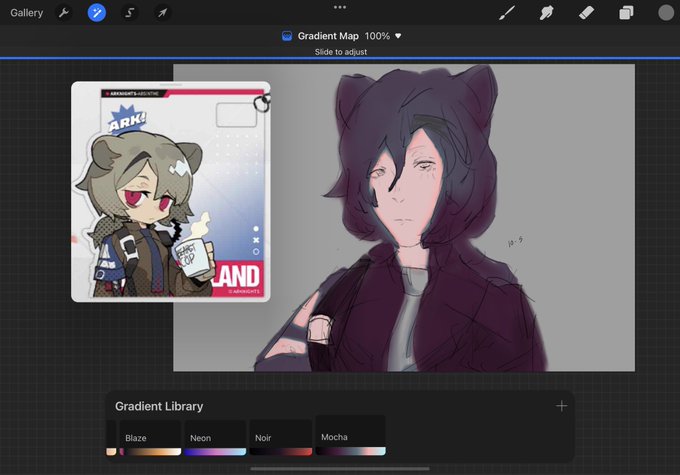Open the three-dot menu at top center
Viewport: 680px width, 475px height.
click(340, 7)
